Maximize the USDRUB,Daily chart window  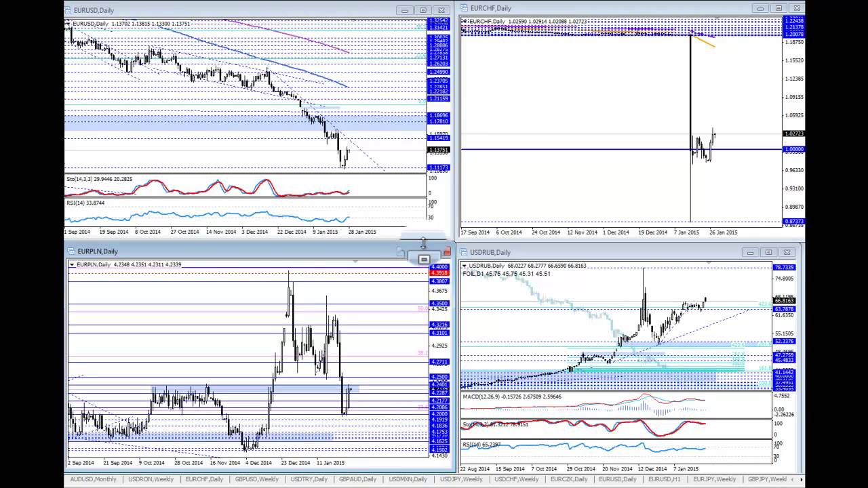click(768, 252)
